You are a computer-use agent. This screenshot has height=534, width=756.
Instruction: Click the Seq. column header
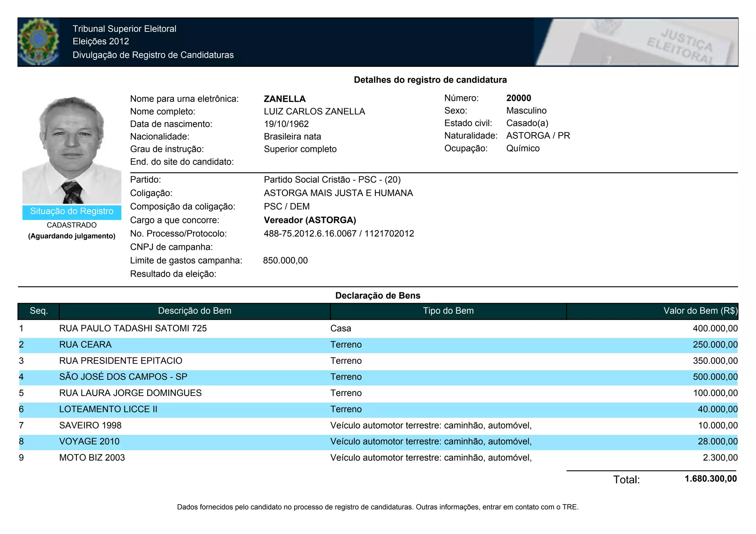point(39,311)
